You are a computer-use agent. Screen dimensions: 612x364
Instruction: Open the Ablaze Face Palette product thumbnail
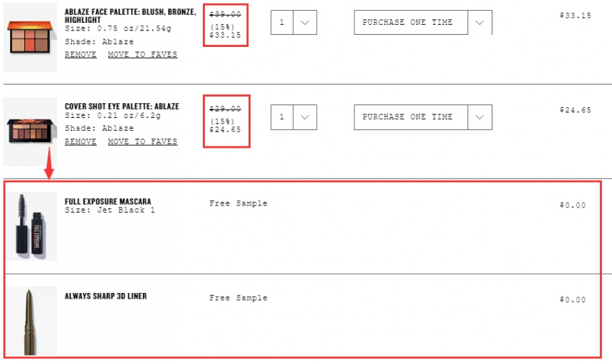[30, 37]
